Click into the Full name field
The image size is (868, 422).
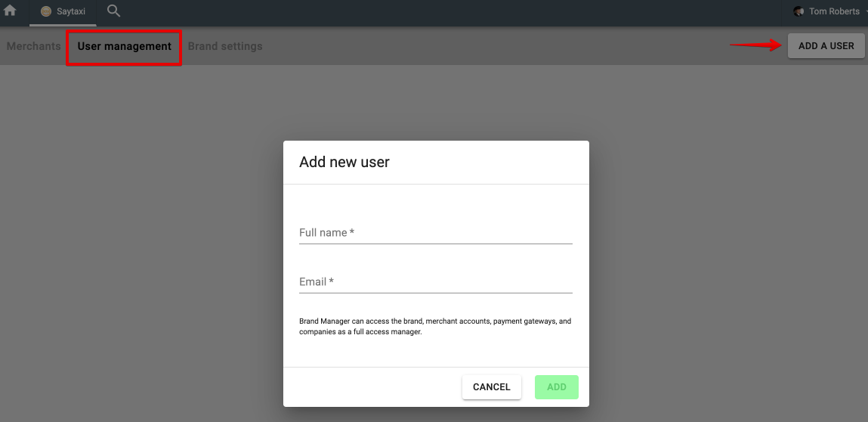[435, 233]
